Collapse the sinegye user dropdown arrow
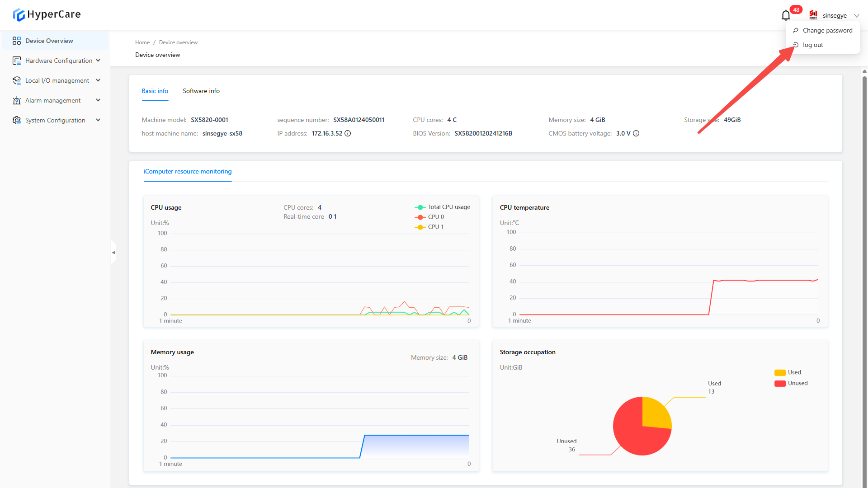Screen dimensions: 868x488 click(856, 15)
